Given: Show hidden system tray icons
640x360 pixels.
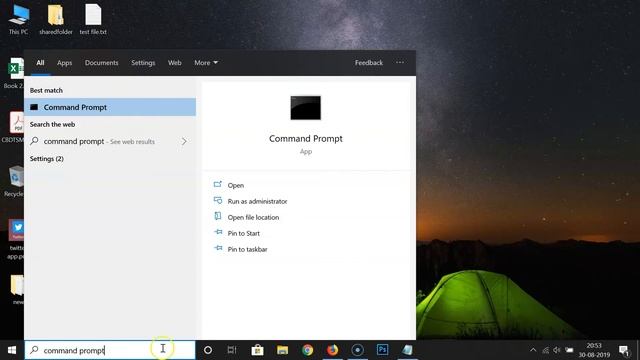Looking at the screenshot, I should 533,350.
